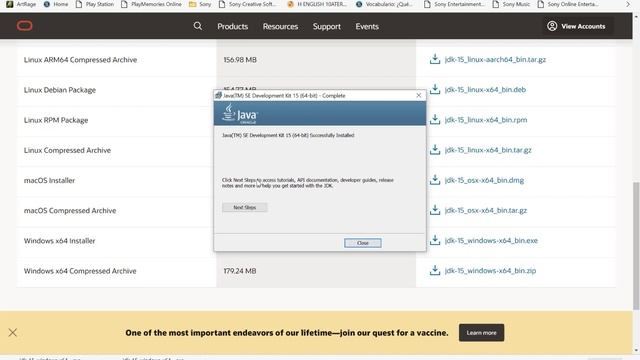Open the Events menu
This screenshot has height=360, width=640.
point(367,27)
